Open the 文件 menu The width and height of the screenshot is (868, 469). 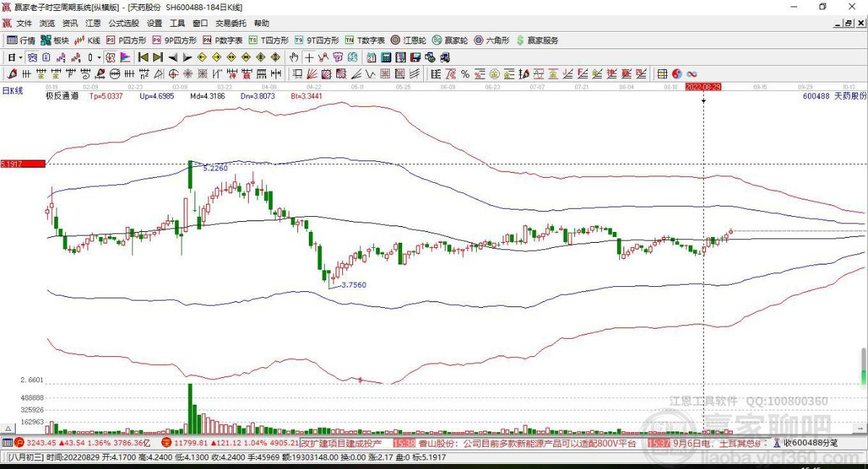click(x=25, y=24)
